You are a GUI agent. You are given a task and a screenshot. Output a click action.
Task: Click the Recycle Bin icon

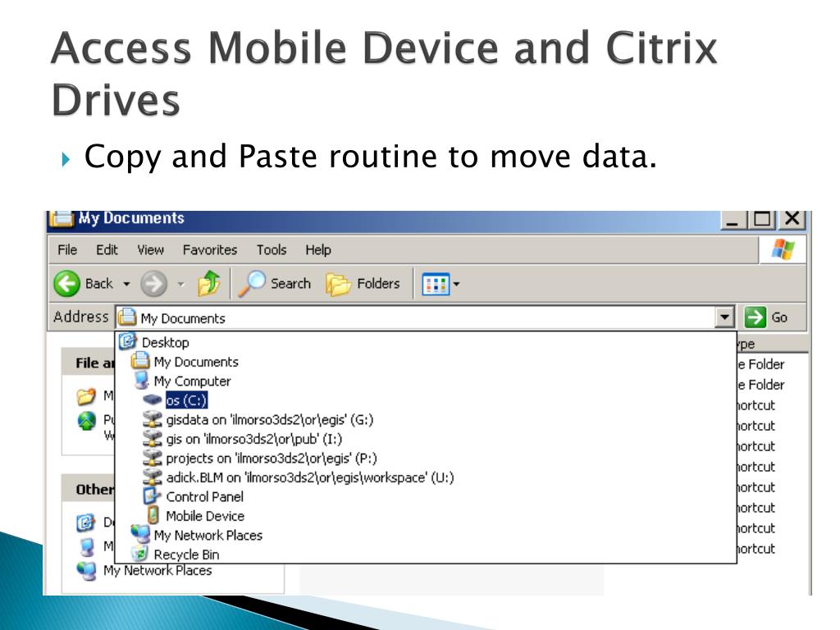point(139,554)
